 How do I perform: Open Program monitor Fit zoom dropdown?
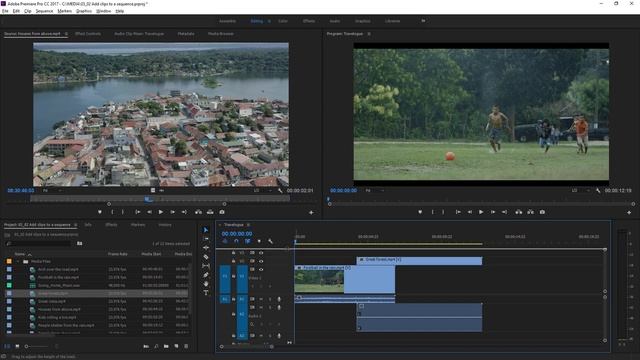(375, 191)
